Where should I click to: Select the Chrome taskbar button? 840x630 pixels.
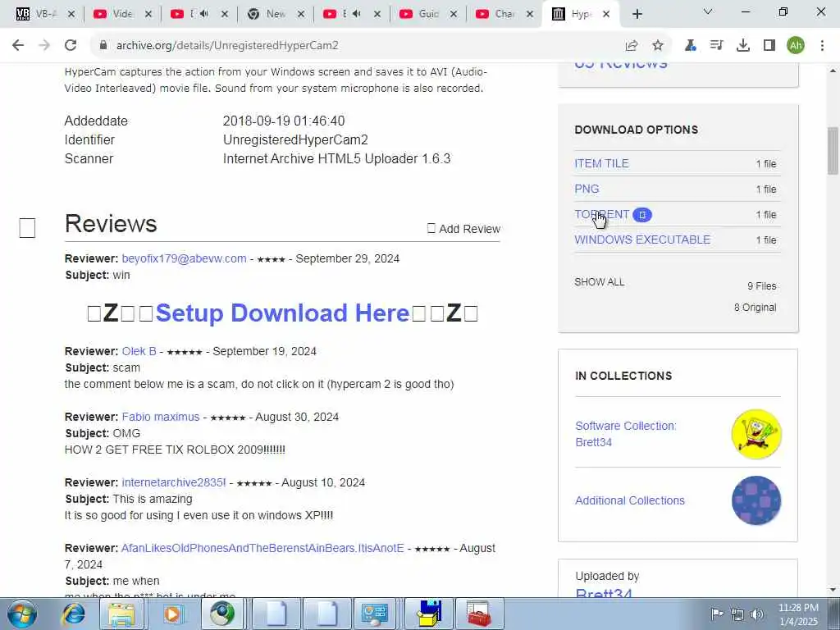click(x=222, y=614)
